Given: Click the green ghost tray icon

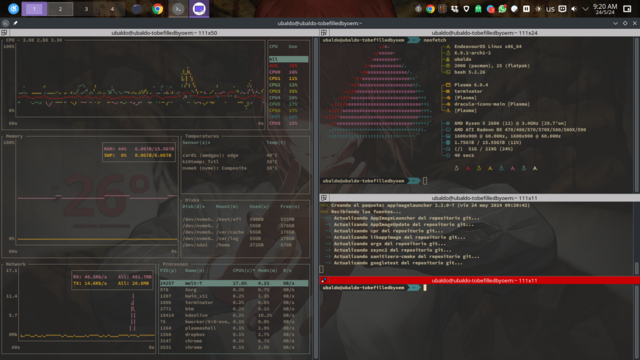Looking at the screenshot, I should (478, 9).
